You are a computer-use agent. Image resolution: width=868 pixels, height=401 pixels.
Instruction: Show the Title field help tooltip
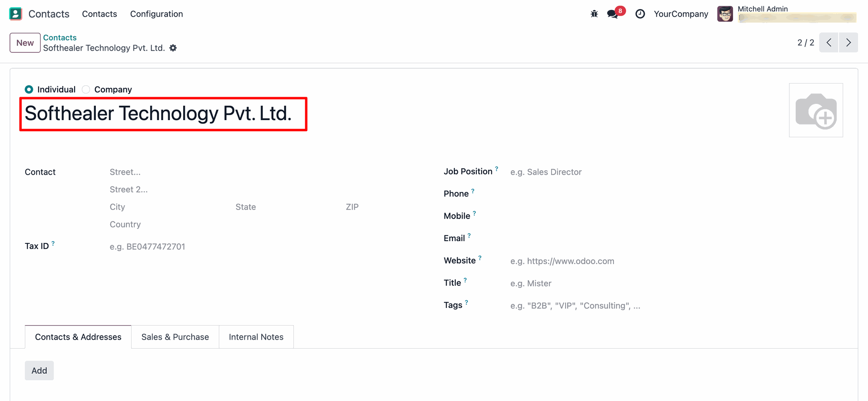pyautogui.click(x=465, y=280)
